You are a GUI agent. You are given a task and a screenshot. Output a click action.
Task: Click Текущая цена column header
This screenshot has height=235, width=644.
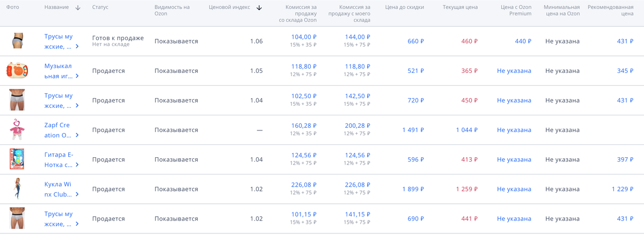pos(460,8)
